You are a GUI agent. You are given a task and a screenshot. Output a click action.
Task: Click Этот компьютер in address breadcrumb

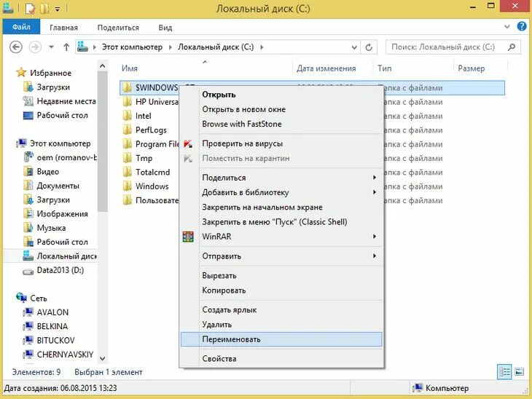coord(132,47)
